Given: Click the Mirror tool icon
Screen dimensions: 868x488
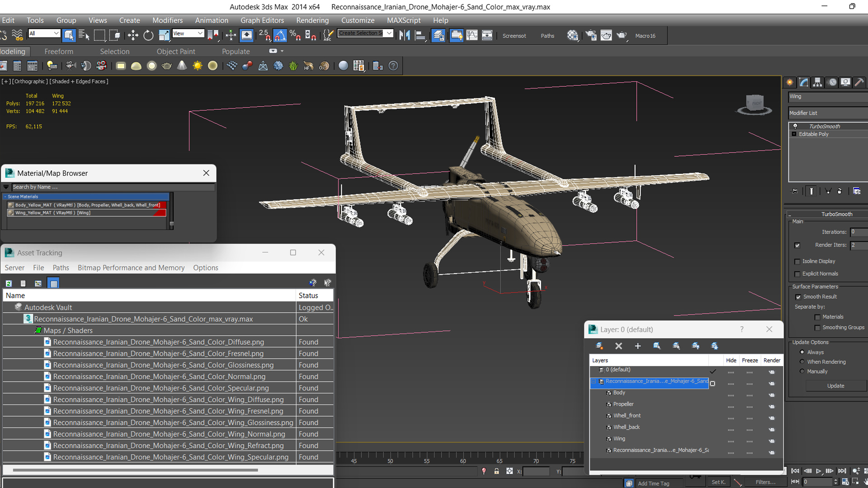Looking at the screenshot, I should pyautogui.click(x=405, y=35).
